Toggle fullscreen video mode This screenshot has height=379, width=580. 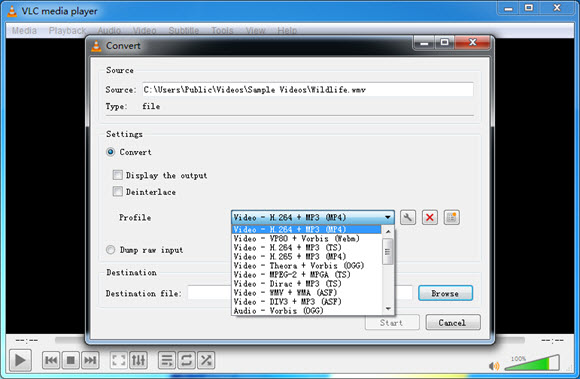(119, 360)
